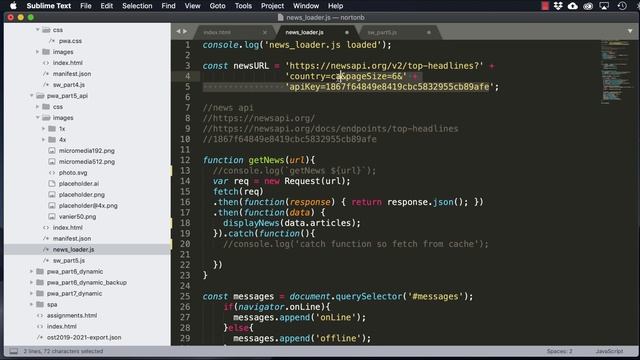Open placeholder.ai in the sidebar
Viewport: 640px width, 360px height.
[79, 184]
